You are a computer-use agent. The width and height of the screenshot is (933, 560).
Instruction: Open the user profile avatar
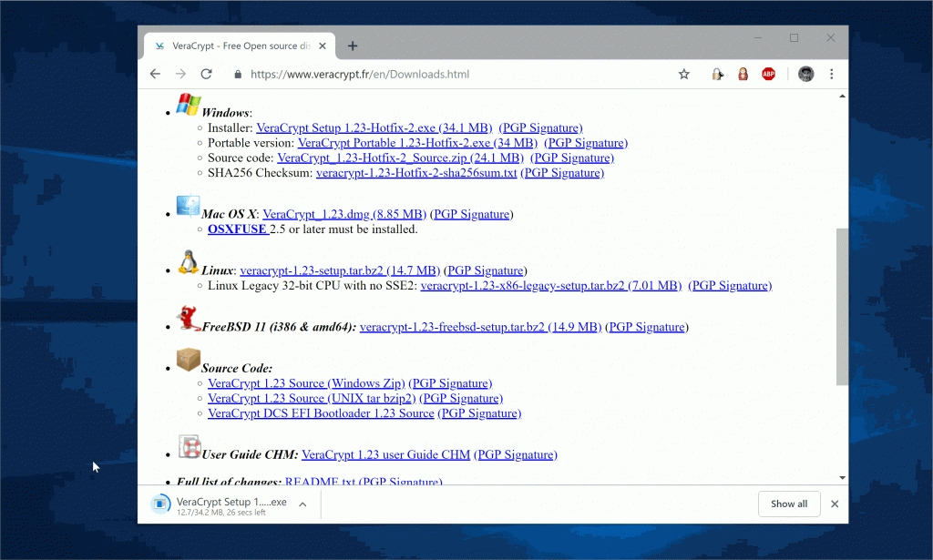(x=805, y=75)
